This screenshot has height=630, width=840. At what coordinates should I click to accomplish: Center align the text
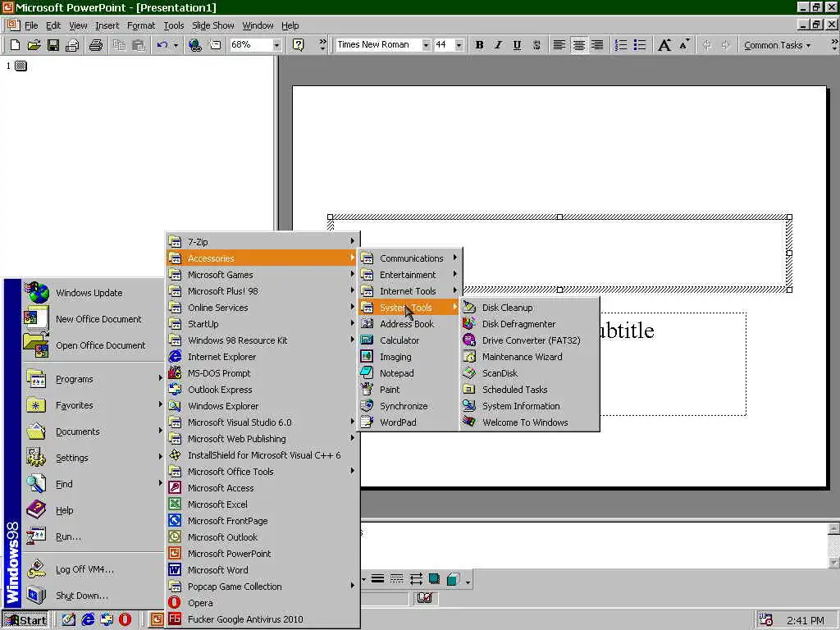[x=578, y=45]
